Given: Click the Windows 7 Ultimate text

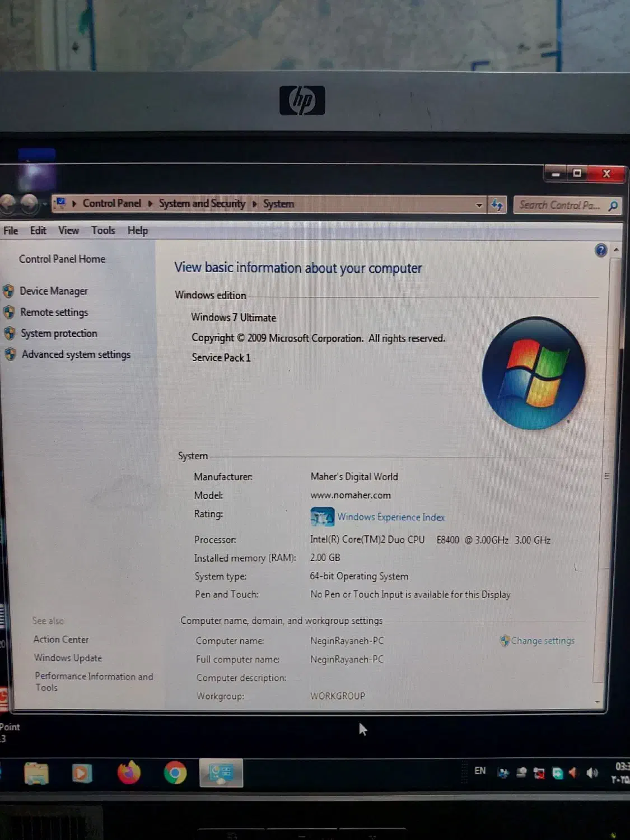Looking at the screenshot, I should click(234, 318).
